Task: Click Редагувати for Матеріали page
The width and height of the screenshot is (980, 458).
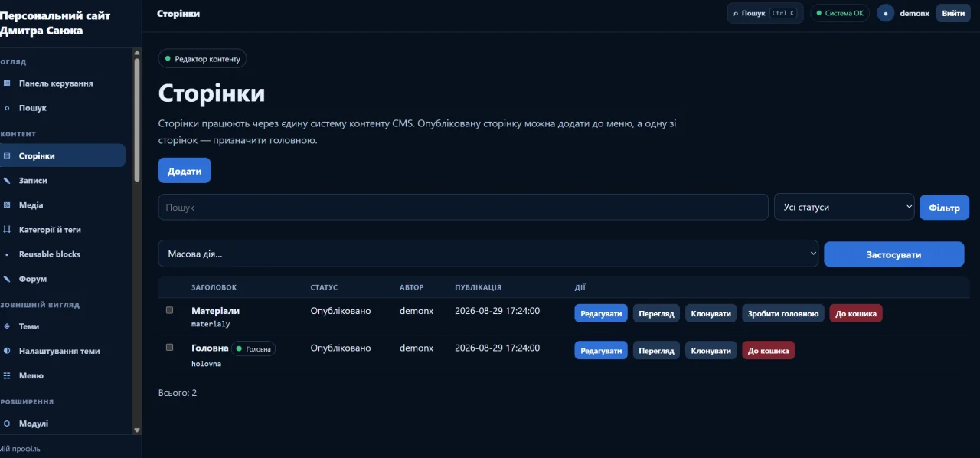Action: pos(601,313)
